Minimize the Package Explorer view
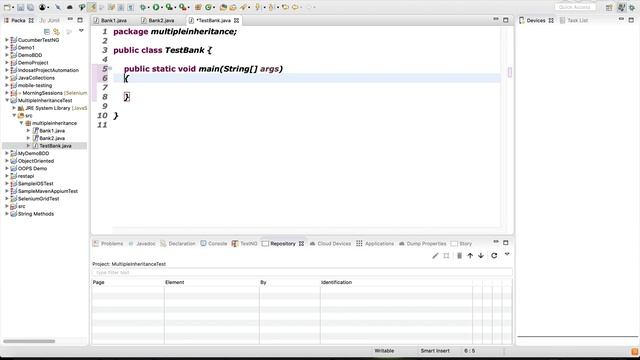 point(70,19)
